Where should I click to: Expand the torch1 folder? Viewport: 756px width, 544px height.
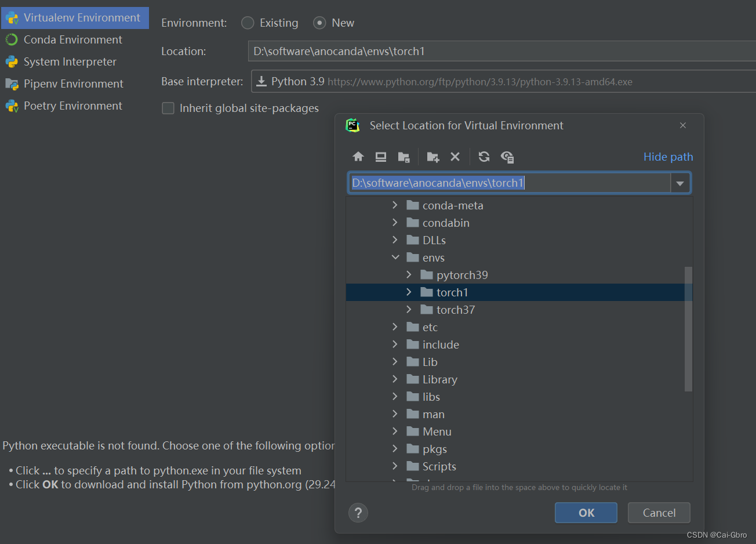click(x=409, y=292)
